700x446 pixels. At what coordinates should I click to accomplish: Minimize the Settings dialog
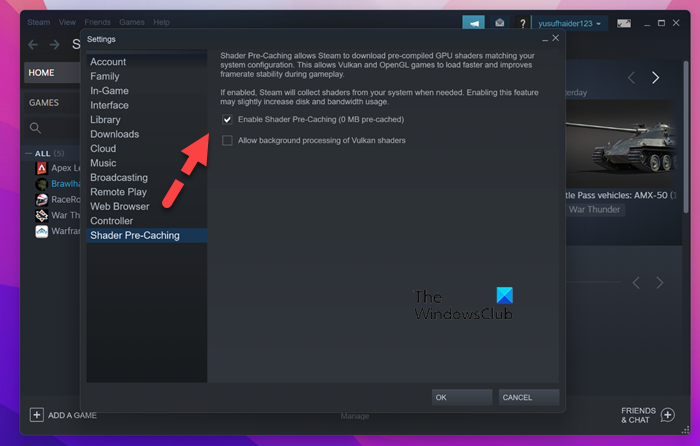pyautogui.click(x=545, y=40)
